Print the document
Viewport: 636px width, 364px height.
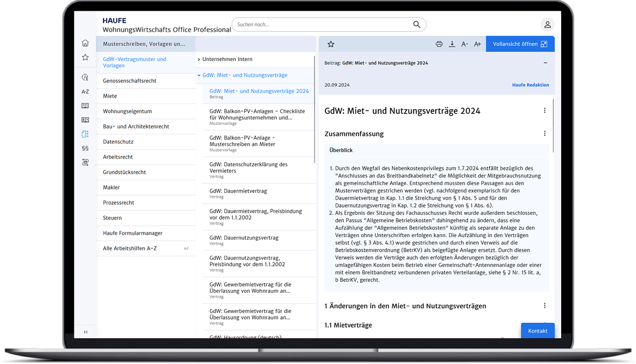[439, 44]
